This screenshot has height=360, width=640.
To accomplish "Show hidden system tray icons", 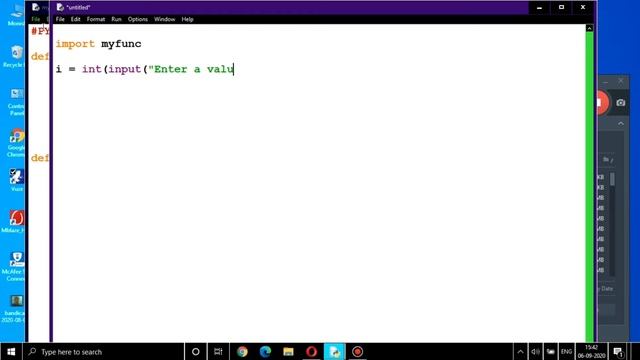I will [x=520, y=351].
